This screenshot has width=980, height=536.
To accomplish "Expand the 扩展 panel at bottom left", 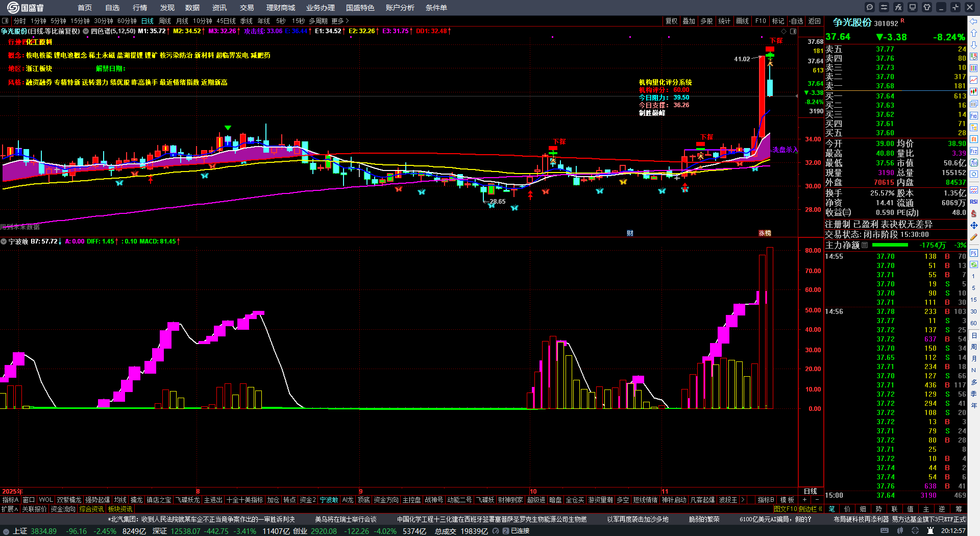I will tap(10, 509).
